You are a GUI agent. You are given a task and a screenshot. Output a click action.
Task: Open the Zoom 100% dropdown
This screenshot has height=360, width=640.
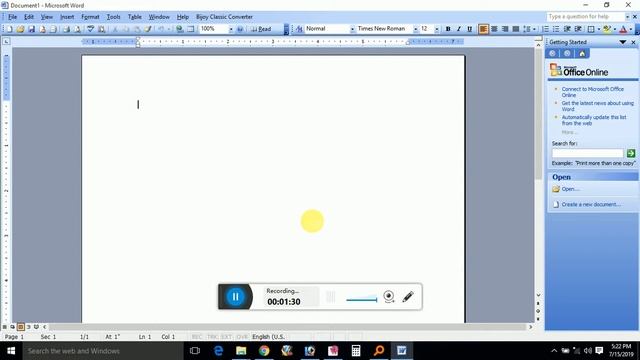(231, 29)
